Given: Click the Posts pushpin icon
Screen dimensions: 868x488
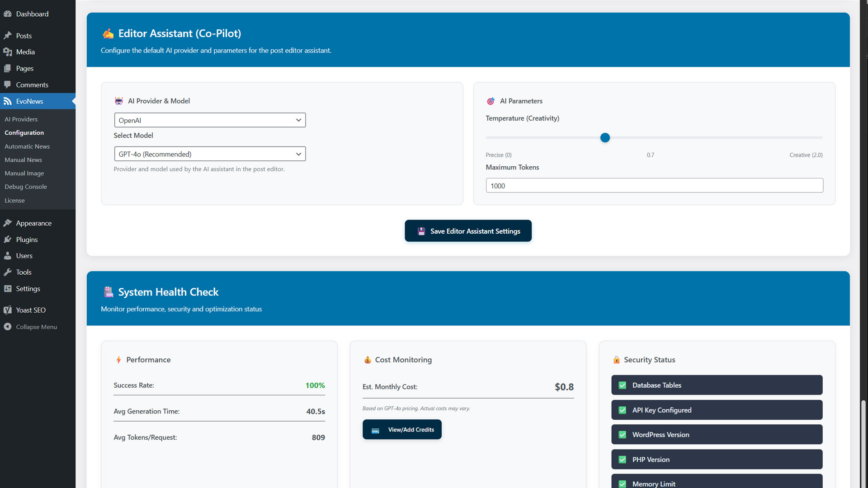Looking at the screenshot, I should [8, 36].
